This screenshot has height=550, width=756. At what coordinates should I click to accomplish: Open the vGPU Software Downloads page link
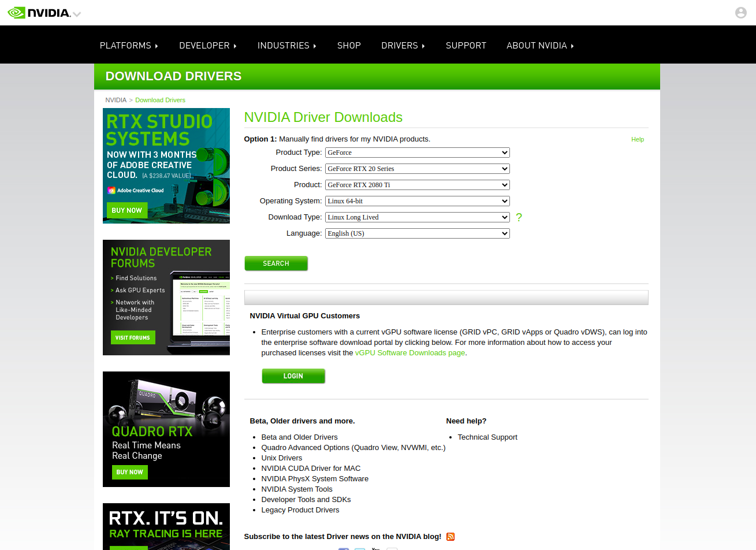(410, 353)
